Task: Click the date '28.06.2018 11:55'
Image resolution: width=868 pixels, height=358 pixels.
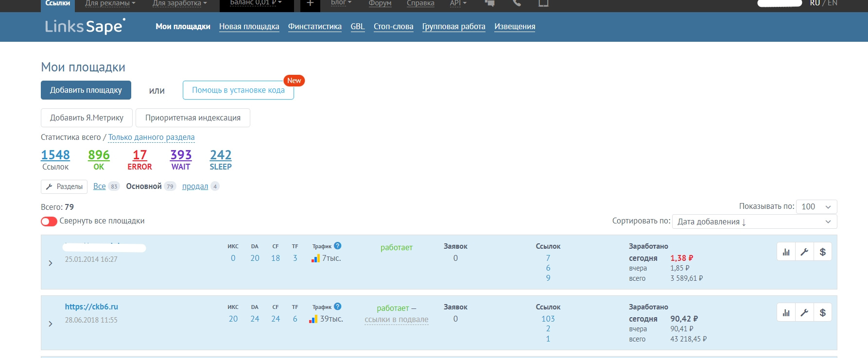Action: (91, 320)
